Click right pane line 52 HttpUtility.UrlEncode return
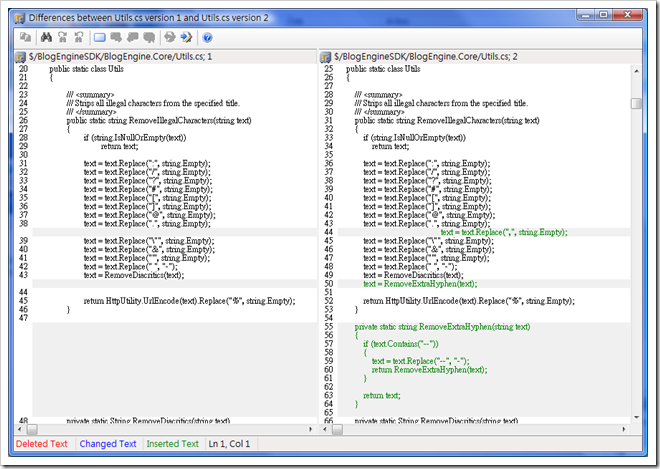The image size is (660, 469). coord(469,301)
